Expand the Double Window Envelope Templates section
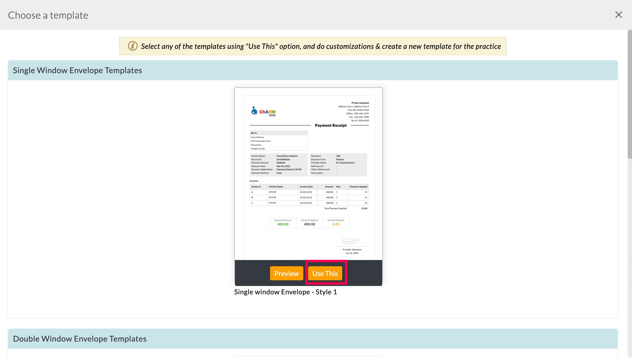 tap(80, 338)
